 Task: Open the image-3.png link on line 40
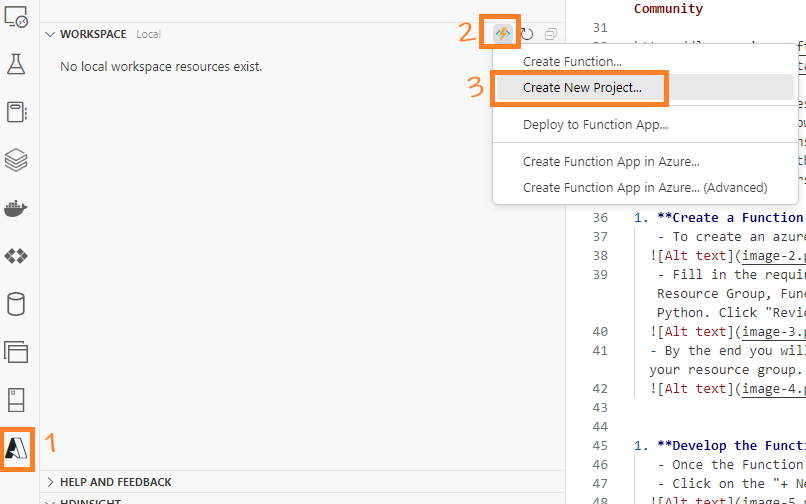pyautogui.click(x=774, y=332)
